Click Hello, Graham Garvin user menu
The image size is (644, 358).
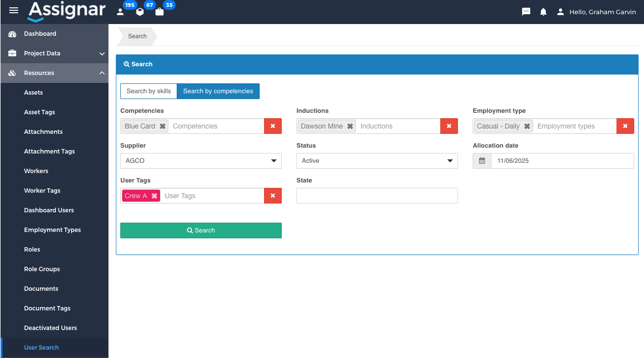click(x=602, y=12)
